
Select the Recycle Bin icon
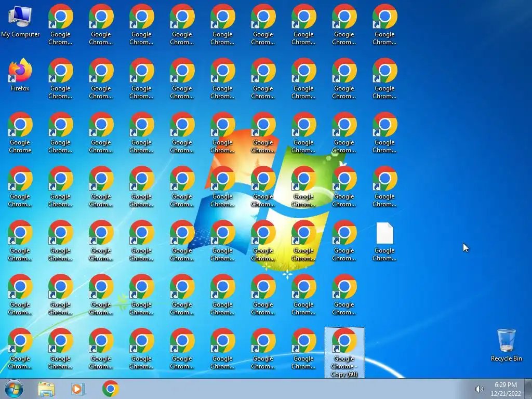[x=506, y=345]
